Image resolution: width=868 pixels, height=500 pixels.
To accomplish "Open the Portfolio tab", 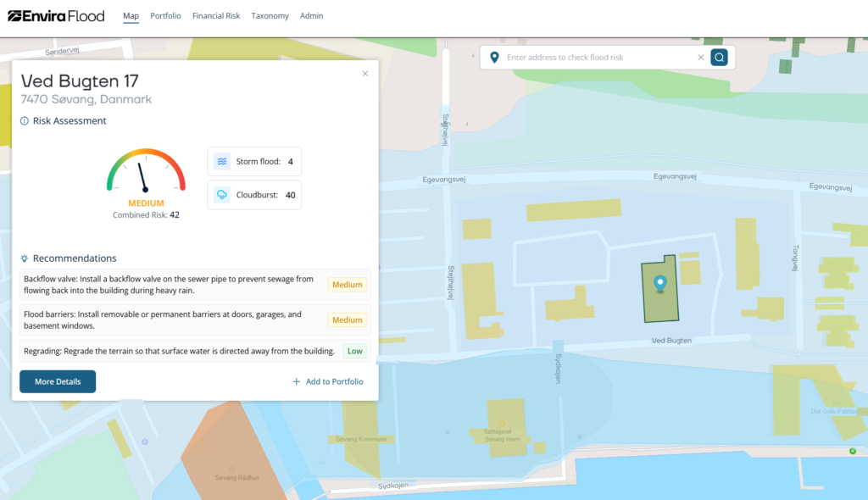I will 165,16.
